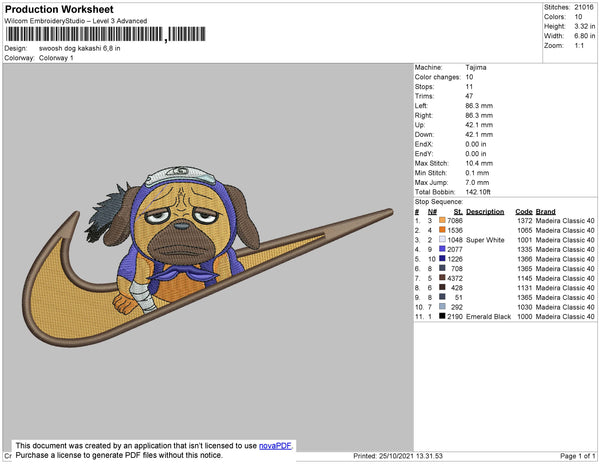Click thread code '1145' in row 7

click(x=525, y=278)
